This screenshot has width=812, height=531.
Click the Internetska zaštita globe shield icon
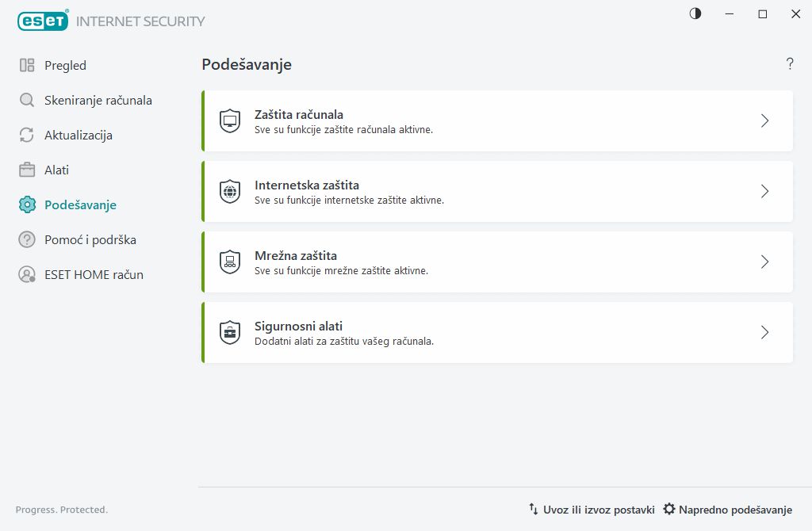(230, 192)
